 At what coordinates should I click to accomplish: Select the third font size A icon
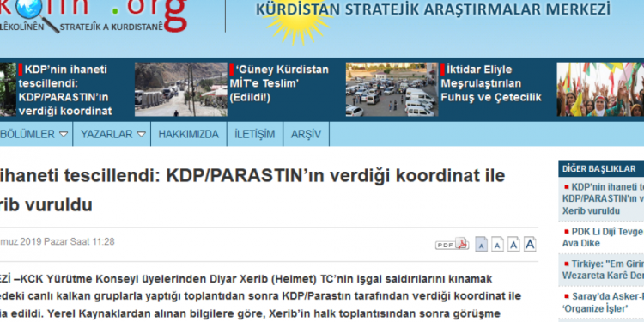click(513, 245)
